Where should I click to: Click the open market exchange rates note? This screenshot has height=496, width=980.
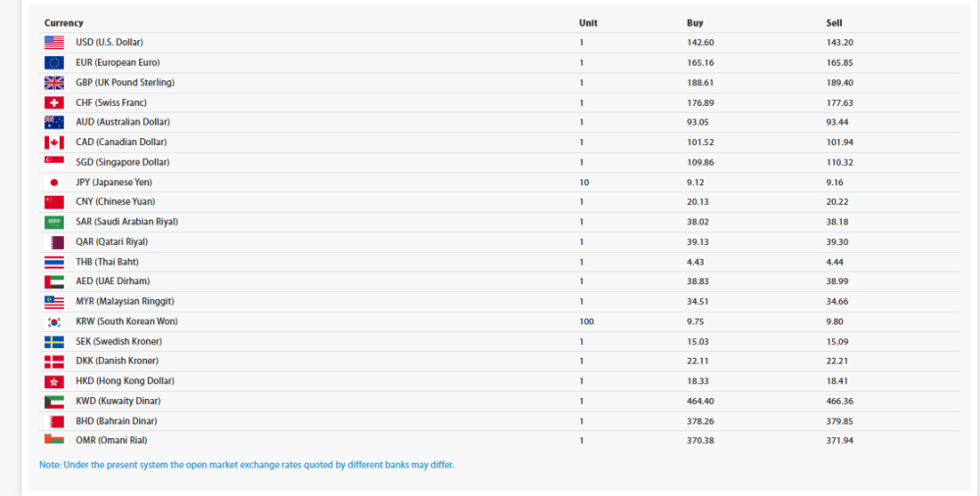[x=247, y=465]
